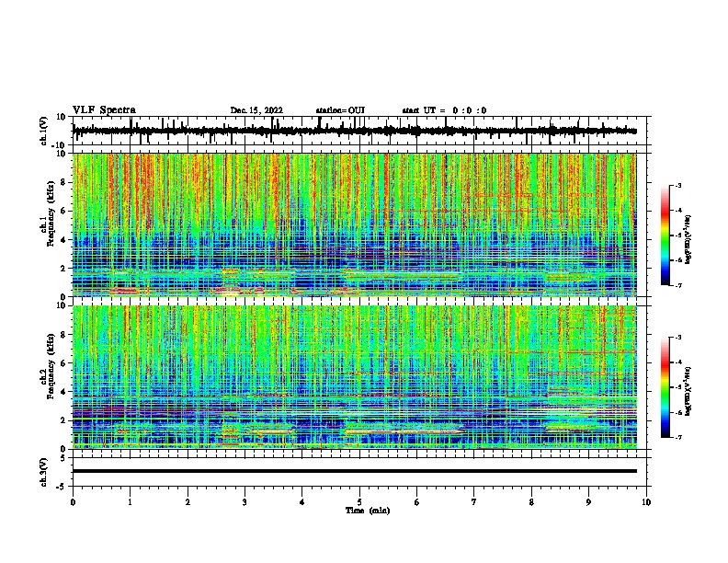Click the "4" tick on ch.1 frequency axis
728x563 pixels.
pyautogui.click(x=64, y=240)
